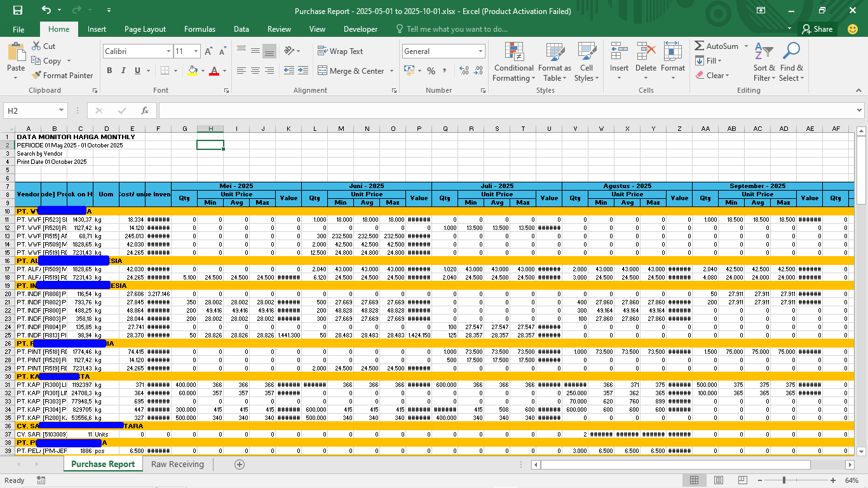
Task: Open Ribbon Display Options button
Action: pyautogui.click(x=761, y=10)
